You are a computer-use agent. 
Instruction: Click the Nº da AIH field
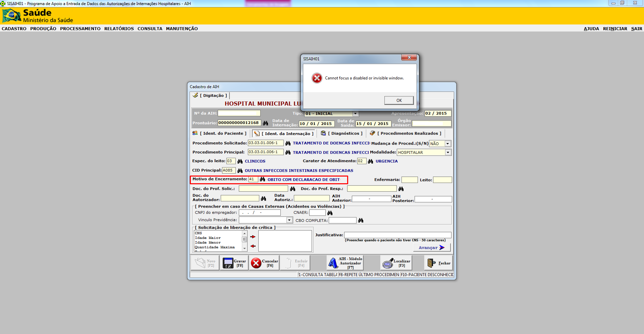click(239, 113)
